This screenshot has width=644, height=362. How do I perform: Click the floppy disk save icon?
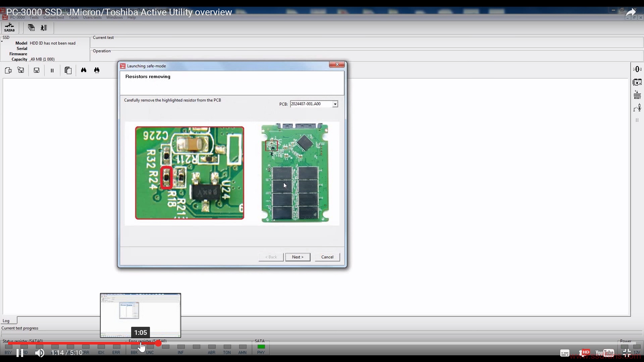click(37, 70)
